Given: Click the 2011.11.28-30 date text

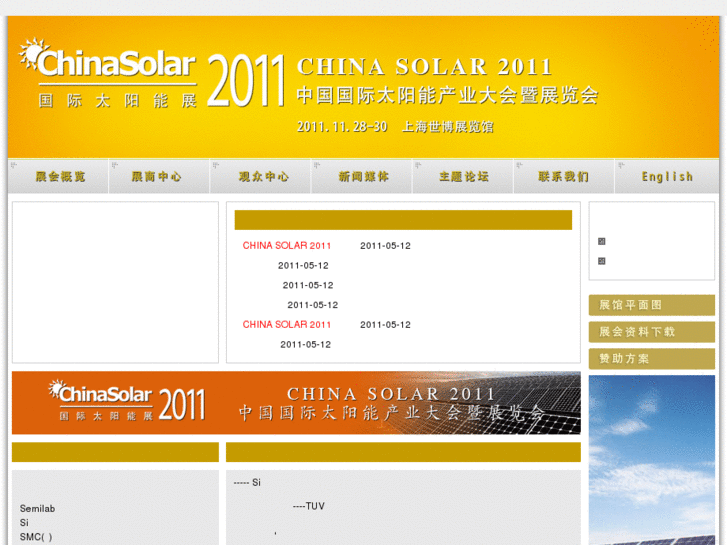Looking at the screenshot, I should tap(342, 127).
